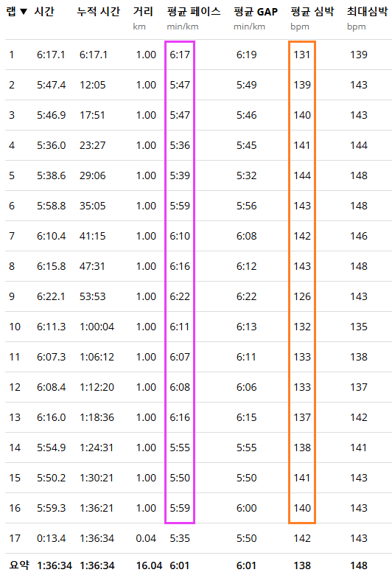This screenshot has height=578, width=392.
Task: Sort by the 랩 column arrow
Action: pos(24,12)
